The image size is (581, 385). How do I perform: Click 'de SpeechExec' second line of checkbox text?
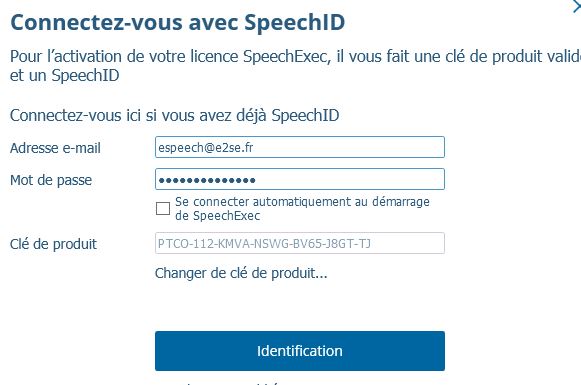click(x=218, y=216)
